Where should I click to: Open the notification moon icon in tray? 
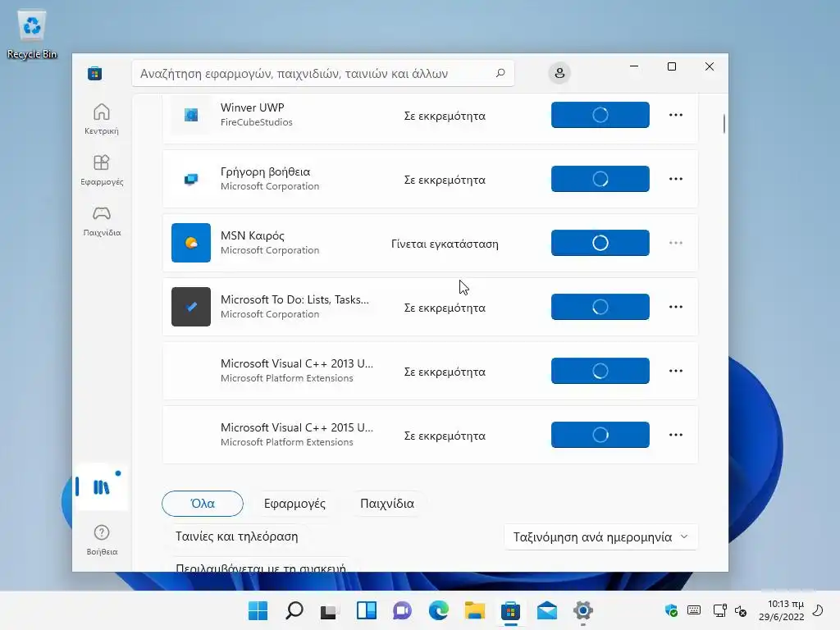coord(818,610)
